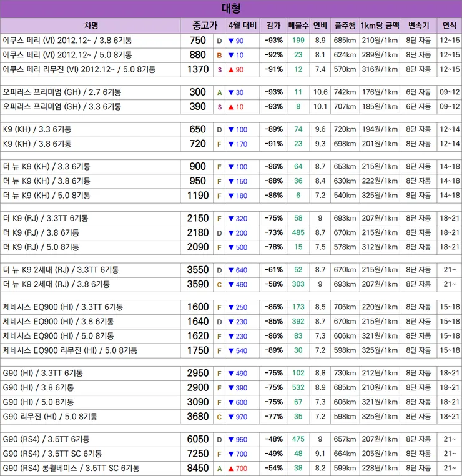Click row 더 K9 (RJ) / 5.0 8기통
Viewport: 462px width, 476px height.
pos(231,247)
